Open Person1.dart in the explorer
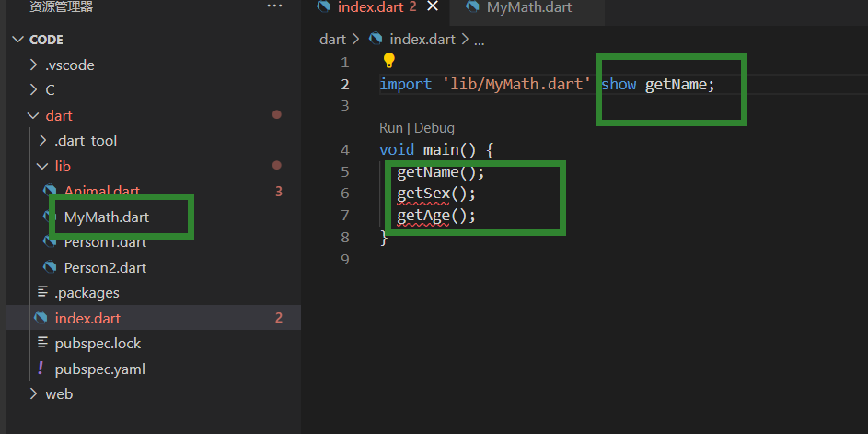This screenshot has height=434, width=868. point(105,242)
